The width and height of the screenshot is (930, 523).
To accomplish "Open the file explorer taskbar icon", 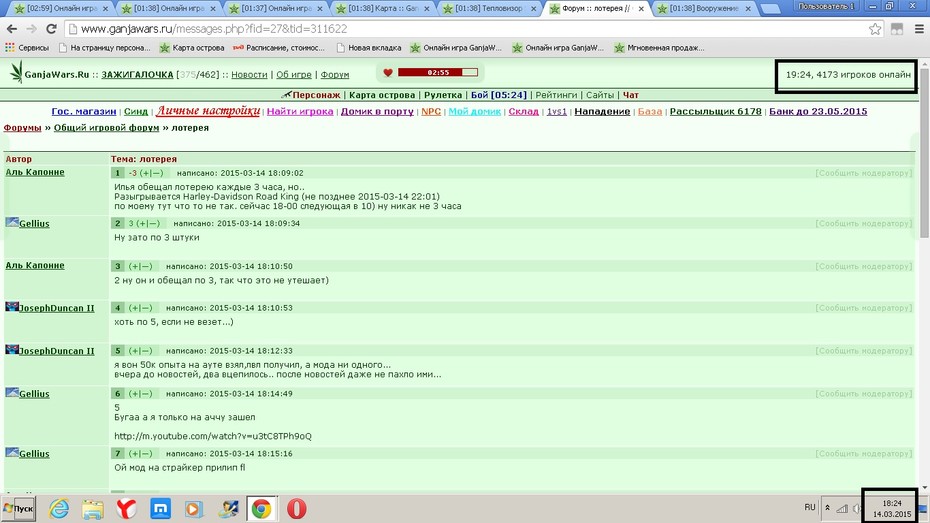I will tap(93, 509).
